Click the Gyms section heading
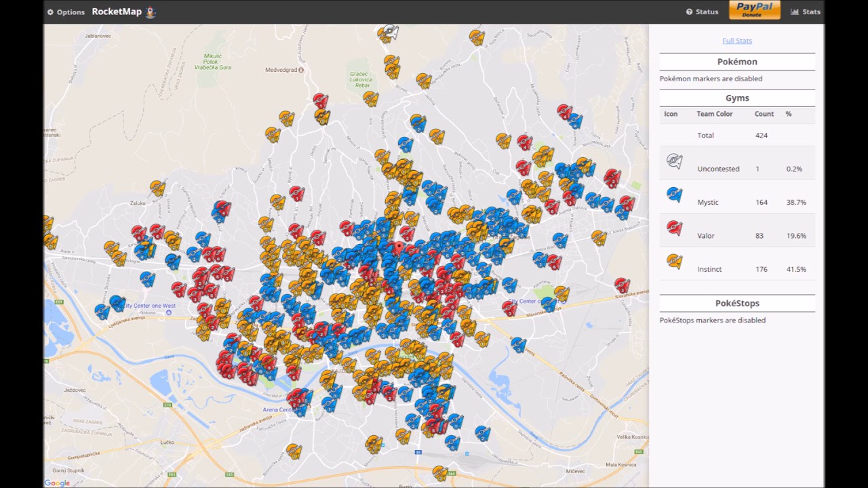Screen dimensions: 868x488 click(x=737, y=98)
